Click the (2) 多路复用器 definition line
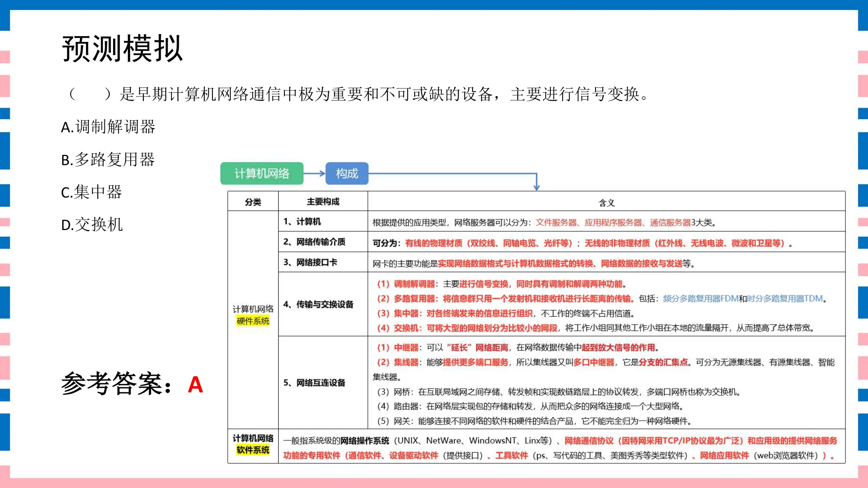 click(602, 299)
